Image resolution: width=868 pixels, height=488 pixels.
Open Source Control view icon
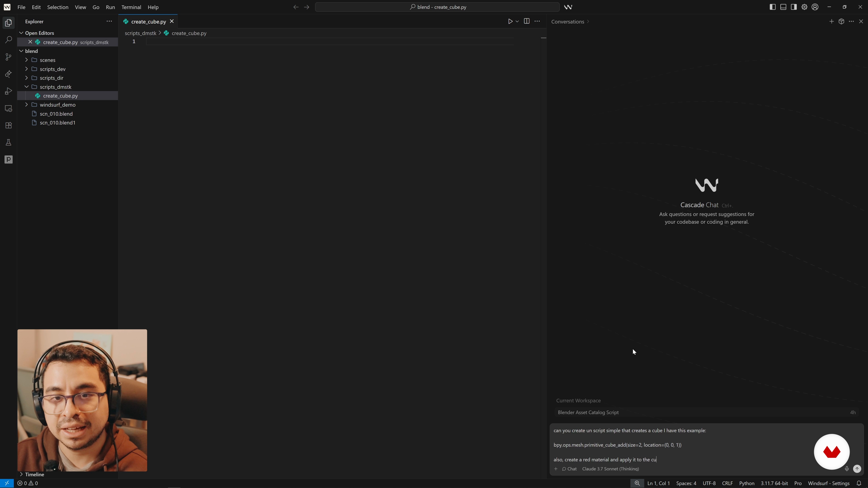pos(8,57)
